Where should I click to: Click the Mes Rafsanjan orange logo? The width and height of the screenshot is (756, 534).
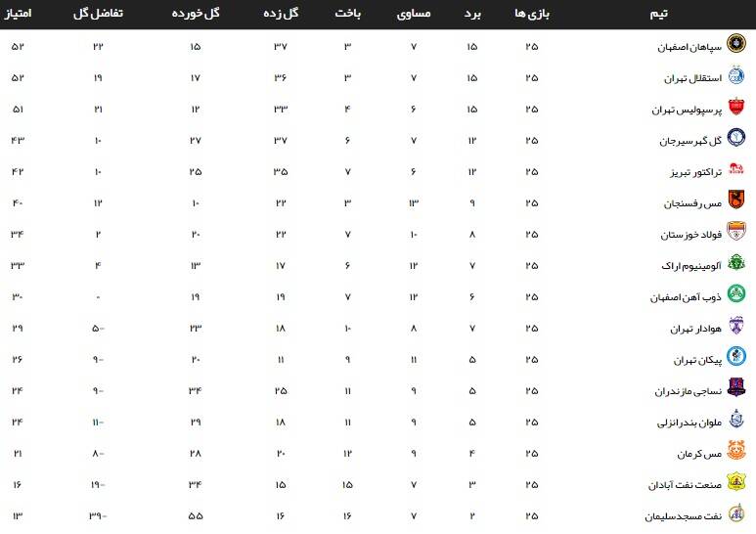pyautogui.click(x=736, y=202)
